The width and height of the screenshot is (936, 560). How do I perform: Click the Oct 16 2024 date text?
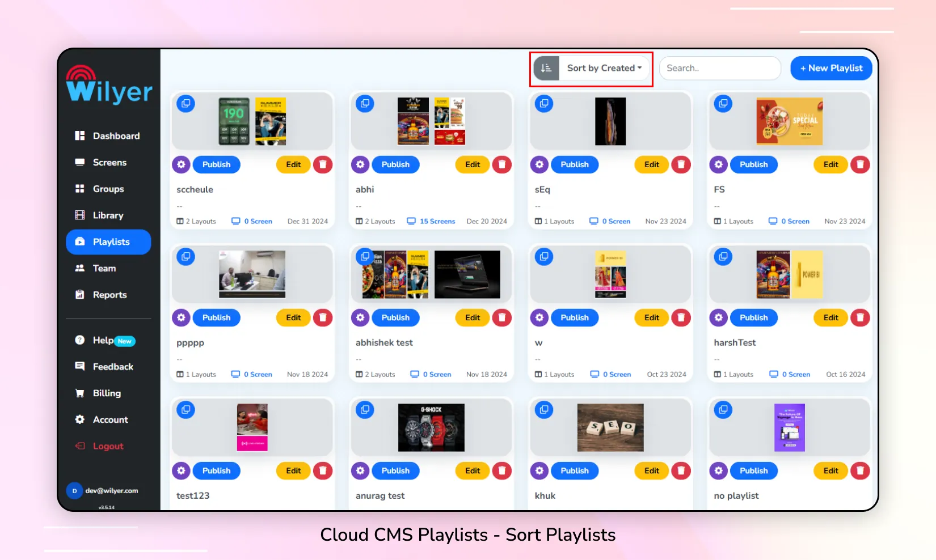(846, 375)
